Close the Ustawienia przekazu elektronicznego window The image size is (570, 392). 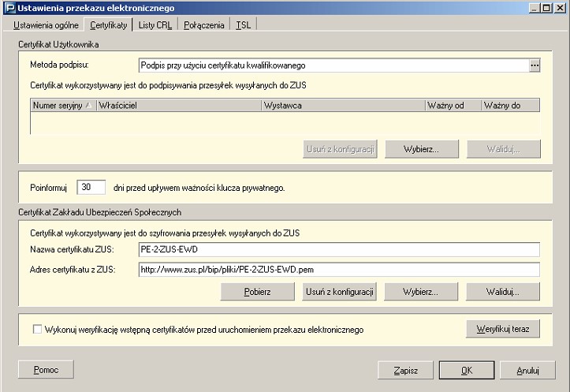[x=561, y=8]
